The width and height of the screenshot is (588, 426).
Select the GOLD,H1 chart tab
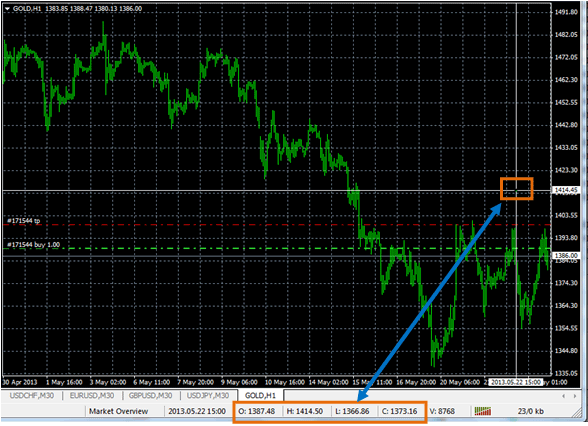pyautogui.click(x=260, y=396)
